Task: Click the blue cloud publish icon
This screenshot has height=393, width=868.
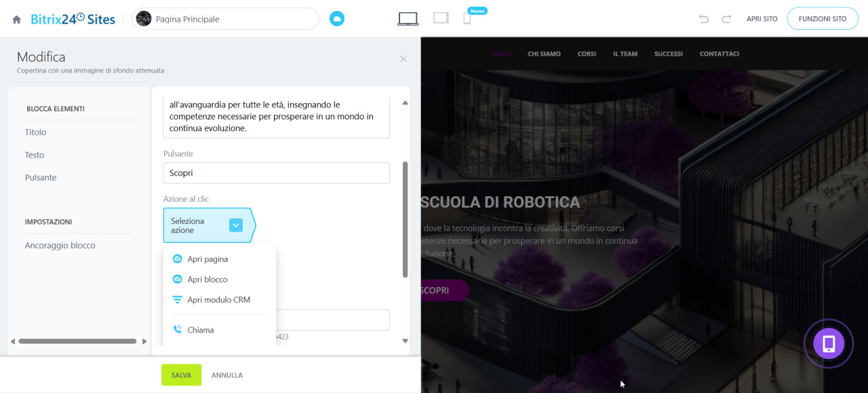Action: pyautogui.click(x=337, y=19)
